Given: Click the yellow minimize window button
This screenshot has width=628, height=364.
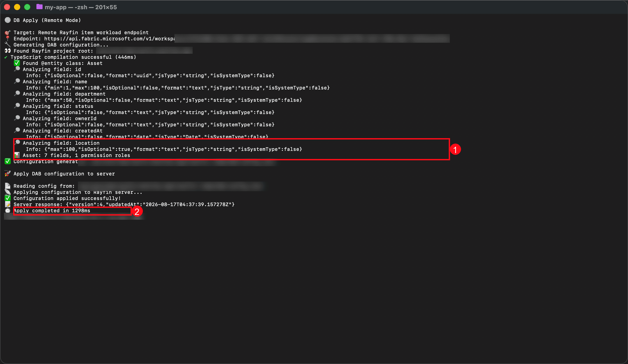Looking at the screenshot, I should (17, 7).
